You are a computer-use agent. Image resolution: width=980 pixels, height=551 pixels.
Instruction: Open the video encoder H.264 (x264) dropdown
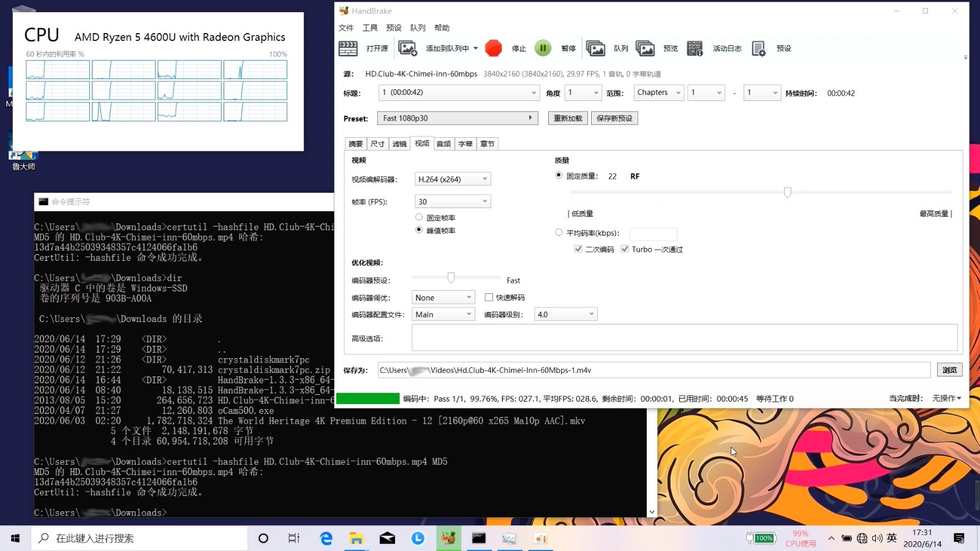[x=453, y=179]
